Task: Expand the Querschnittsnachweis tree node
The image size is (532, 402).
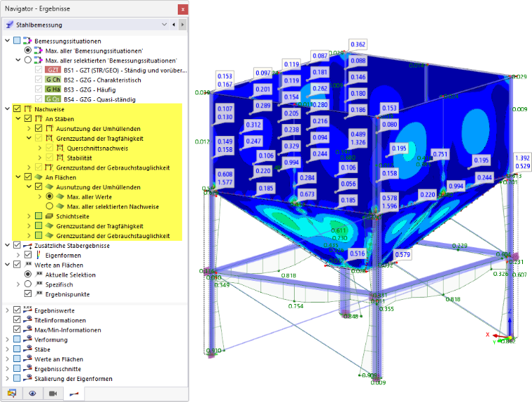Action: click(40, 148)
